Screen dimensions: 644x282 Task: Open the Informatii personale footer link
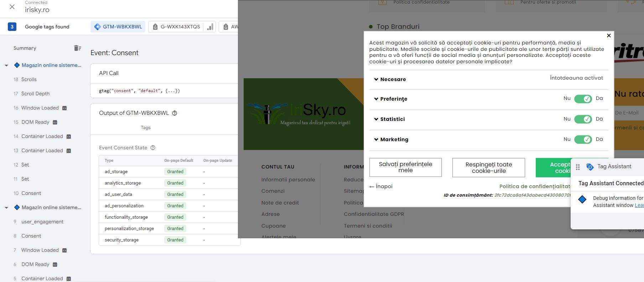click(288, 180)
